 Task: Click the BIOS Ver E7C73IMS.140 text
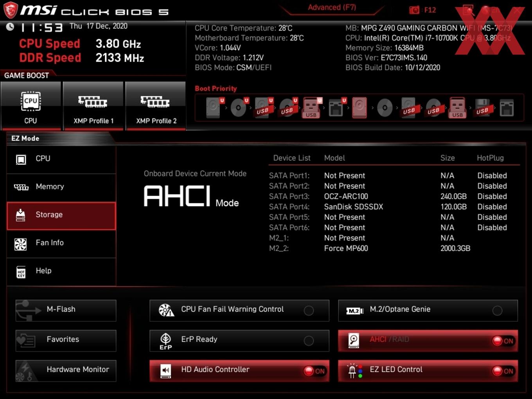click(x=386, y=58)
